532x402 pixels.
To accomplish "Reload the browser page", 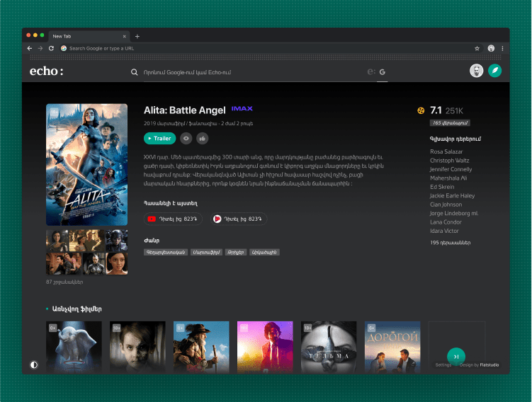I will click(x=51, y=48).
